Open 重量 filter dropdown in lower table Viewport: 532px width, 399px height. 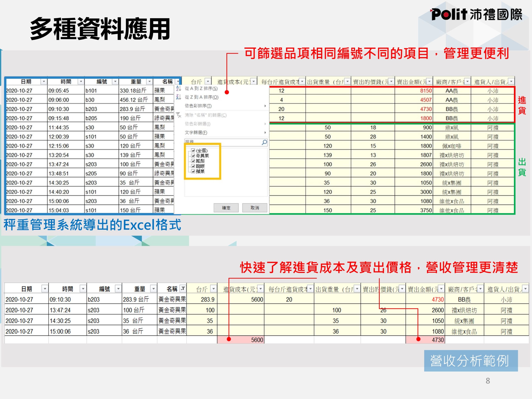(x=153, y=288)
